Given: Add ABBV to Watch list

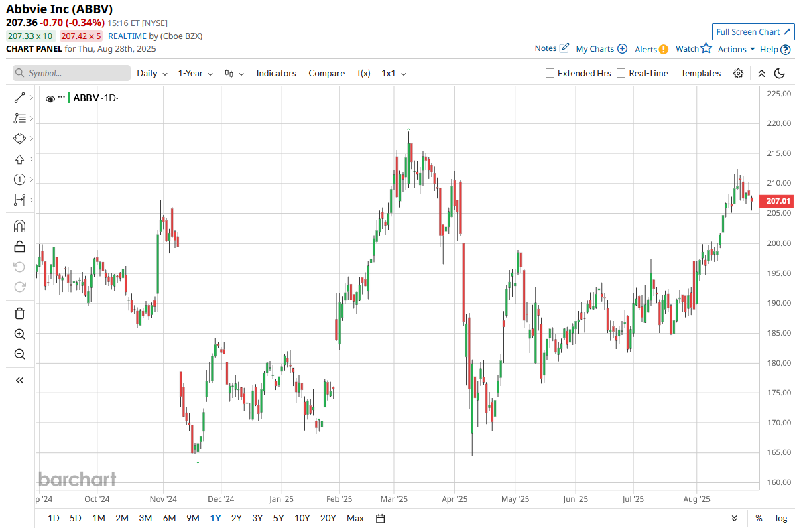Looking at the screenshot, I should point(693,48).
